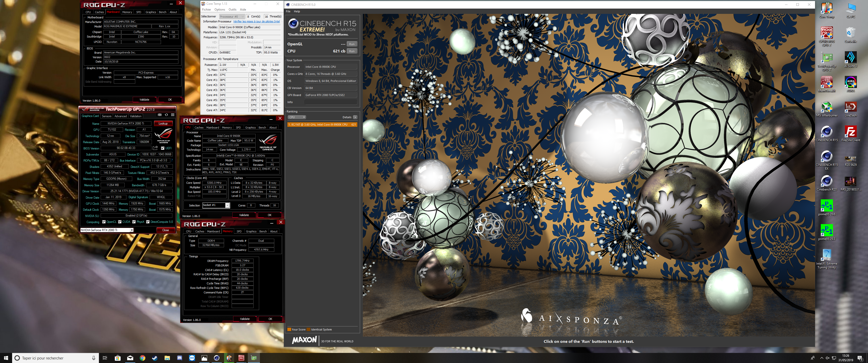Open the GPU-Z hamburger menu
This screenshot has height=363, width=868.
pyautogui.click(x=173, y=115)
